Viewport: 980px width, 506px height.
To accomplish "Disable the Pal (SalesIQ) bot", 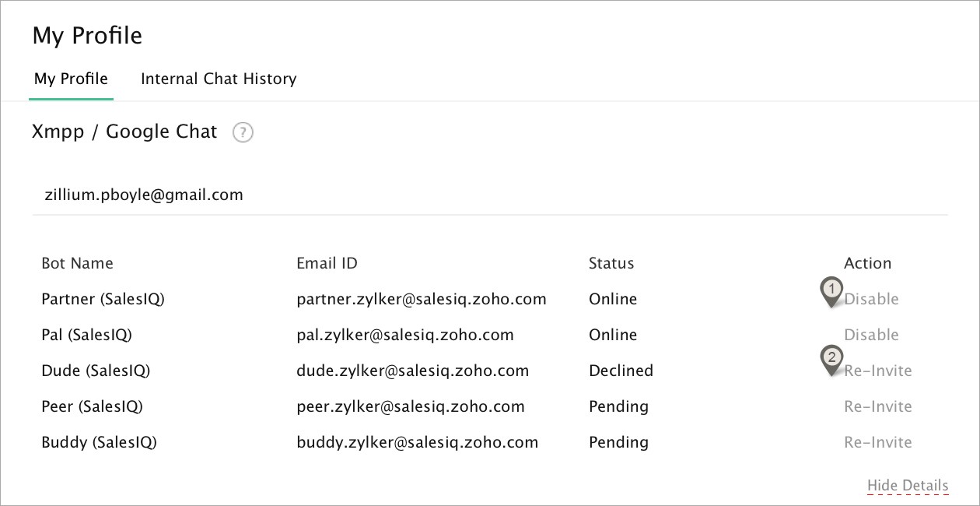I will [871, 335].
